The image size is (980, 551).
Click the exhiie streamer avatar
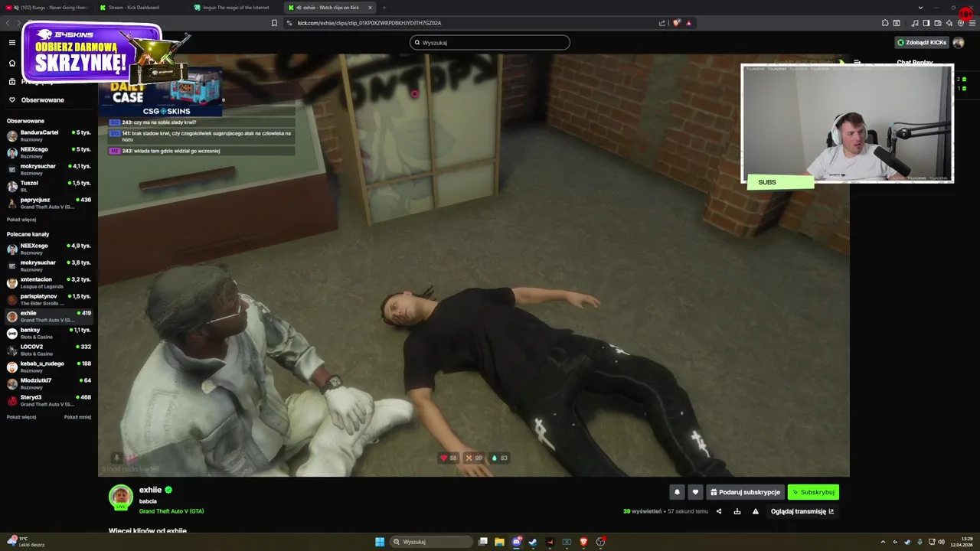pos(120,497)
